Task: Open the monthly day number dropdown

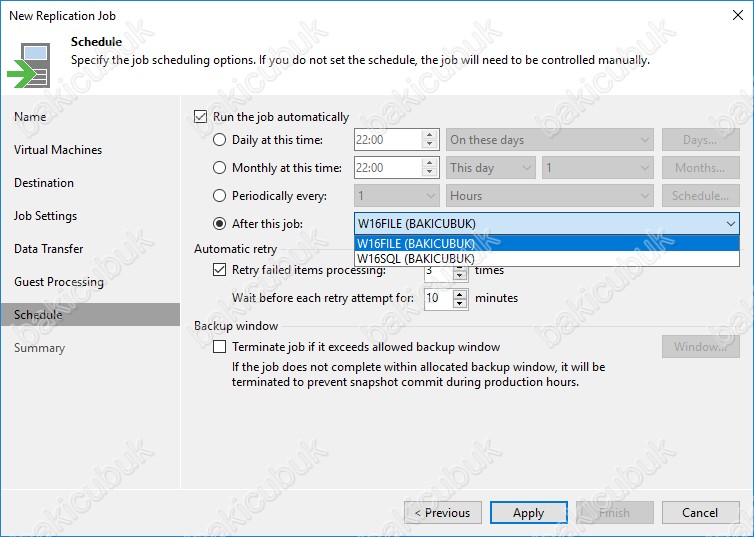Action: [598, 168]
